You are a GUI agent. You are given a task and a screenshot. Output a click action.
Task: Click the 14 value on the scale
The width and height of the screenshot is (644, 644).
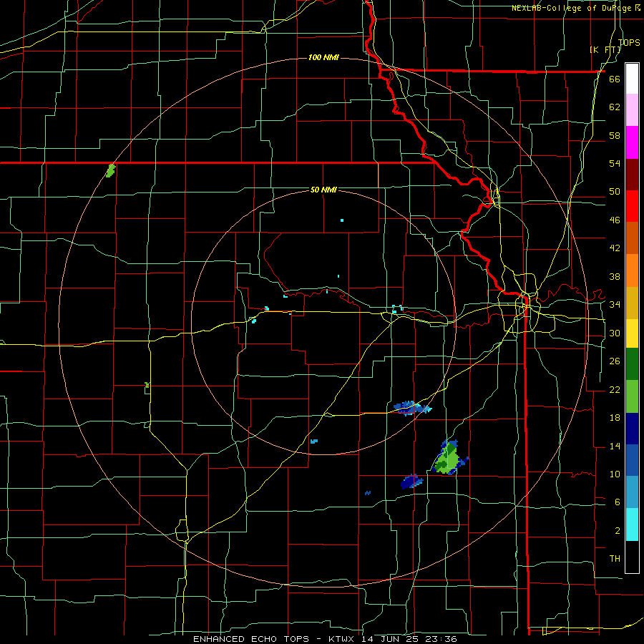click(615, 446)
